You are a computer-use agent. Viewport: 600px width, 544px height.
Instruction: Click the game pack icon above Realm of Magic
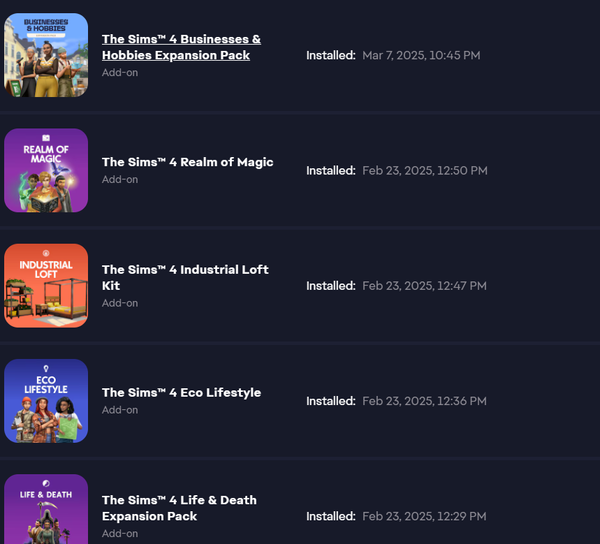46,138
